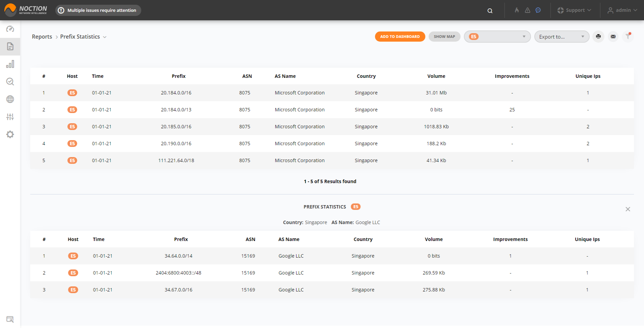Sort bottom table by Time header
This screenshot has height=328, width=644.
tap(99, 239)
